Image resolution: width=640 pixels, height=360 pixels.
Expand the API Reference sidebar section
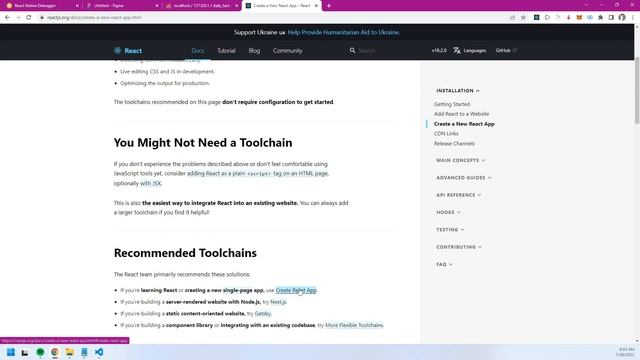(459, 195)
